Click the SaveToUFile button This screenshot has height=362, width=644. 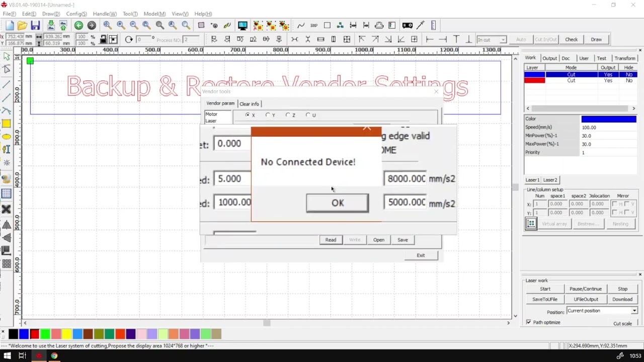[545, 300]
